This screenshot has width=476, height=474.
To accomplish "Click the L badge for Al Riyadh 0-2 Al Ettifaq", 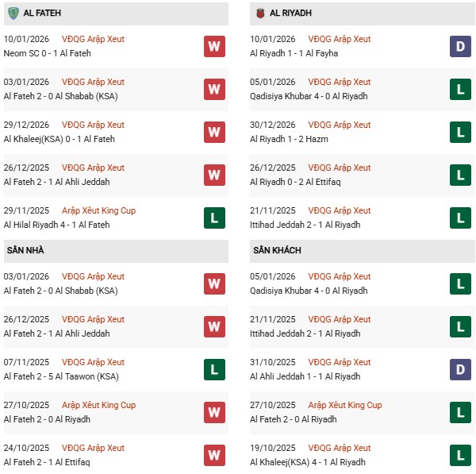I will (461, 175).
